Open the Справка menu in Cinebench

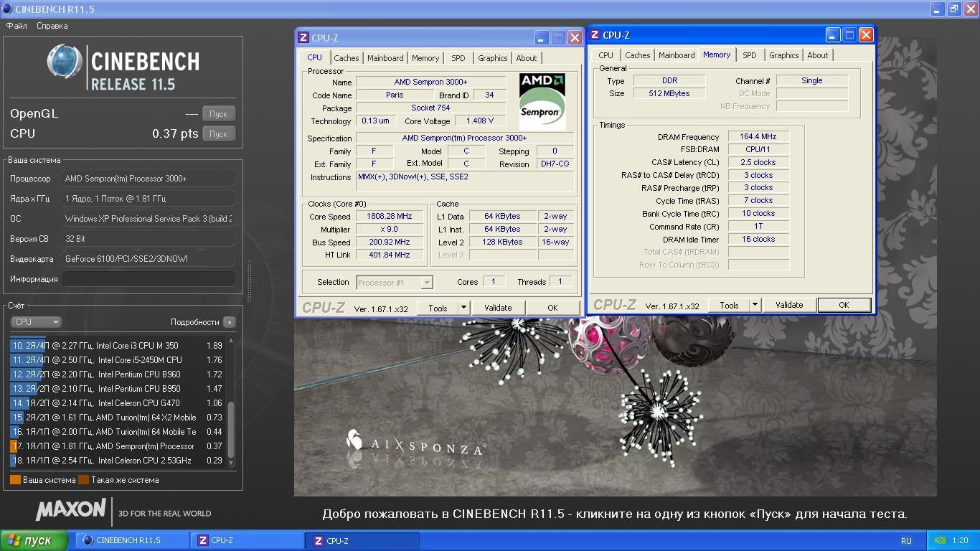[x=52, y=26]
